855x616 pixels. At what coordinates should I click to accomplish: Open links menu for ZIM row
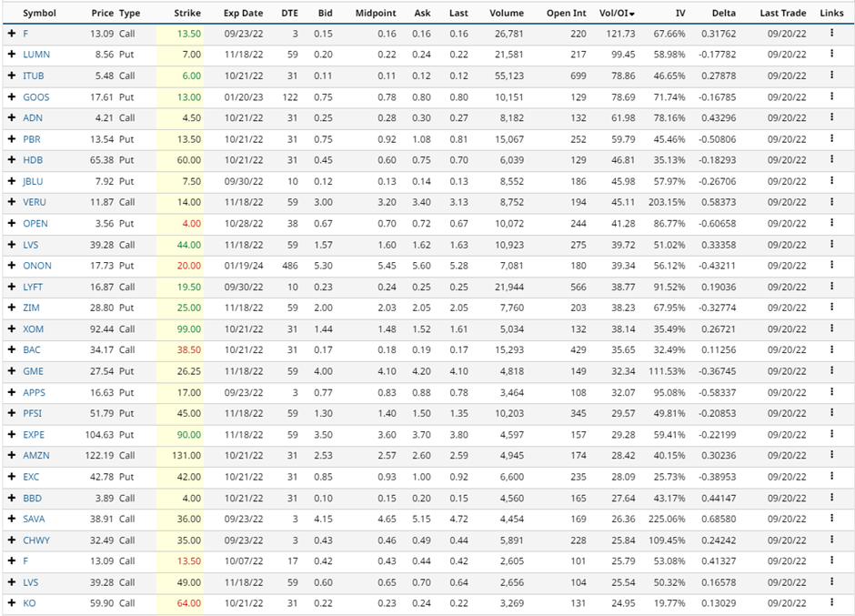(831, 307)
